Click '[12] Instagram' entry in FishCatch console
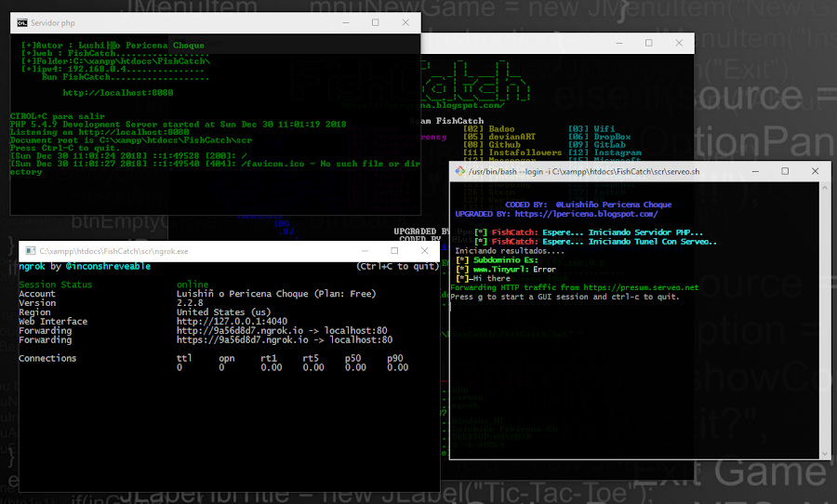The width and height of the screenshot is (837, 504). (604, 153)
